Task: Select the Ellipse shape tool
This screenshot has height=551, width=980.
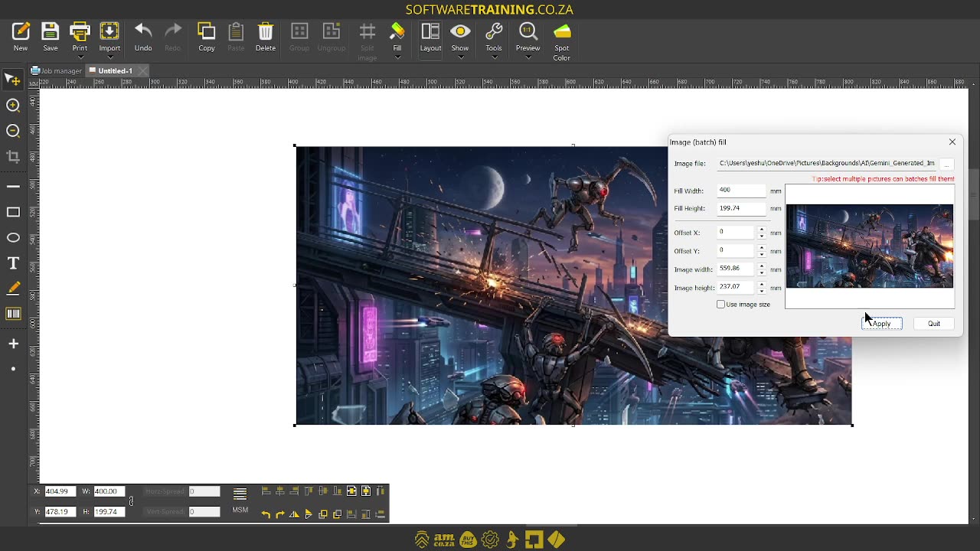Action: pyautogui.click(x=13, y=237)
